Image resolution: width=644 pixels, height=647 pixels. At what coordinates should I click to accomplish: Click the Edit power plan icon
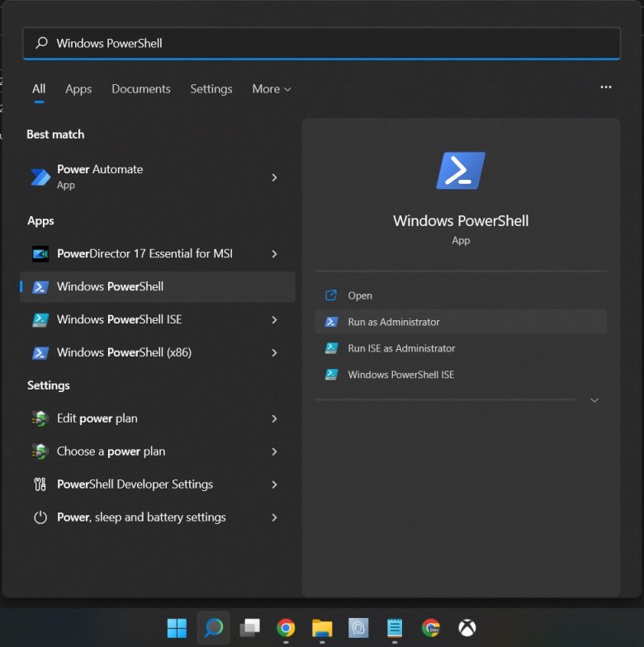click(40, 418)
